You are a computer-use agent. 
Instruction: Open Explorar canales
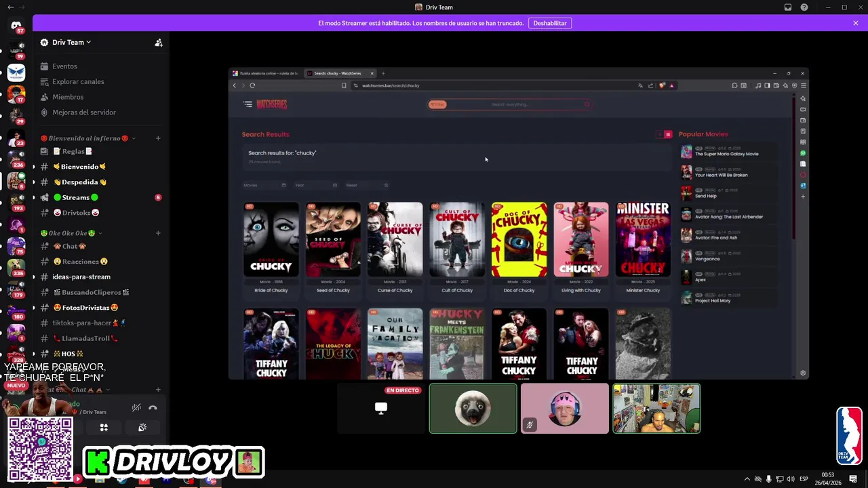click(x=78, y=81)
